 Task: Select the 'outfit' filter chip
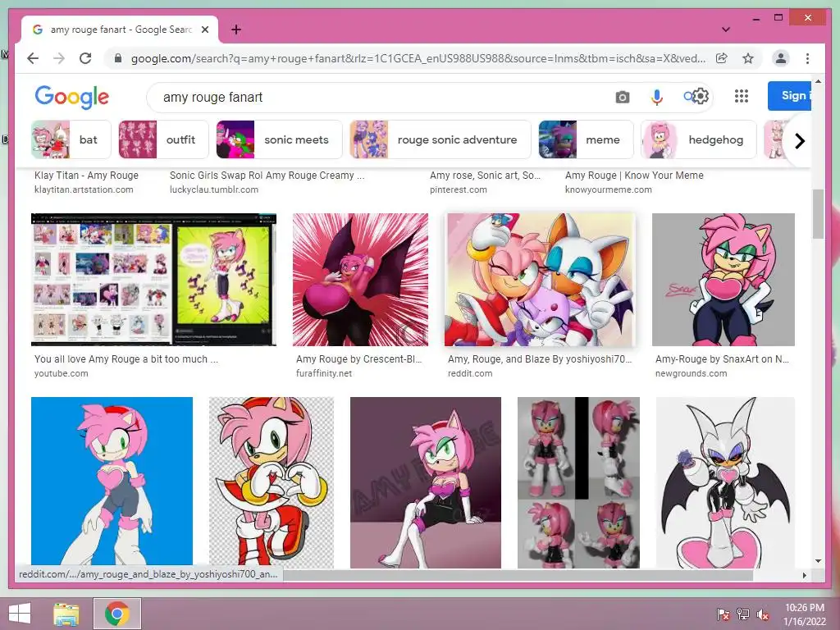coord(163,139)
